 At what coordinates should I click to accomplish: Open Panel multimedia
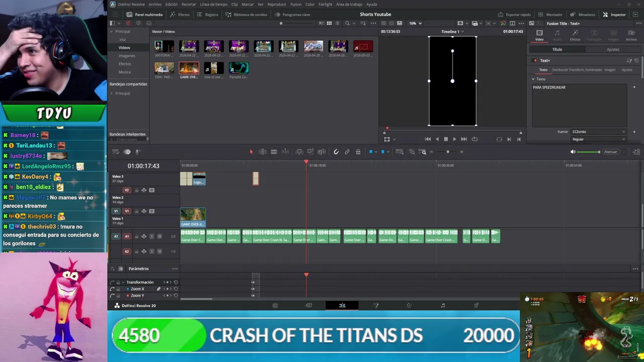coord(144,15)
